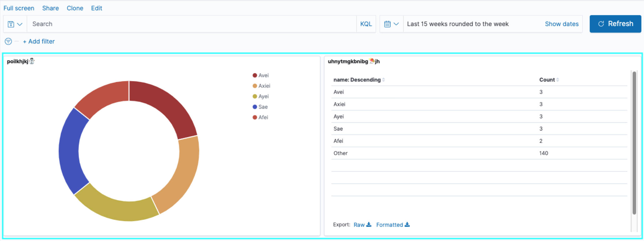The image size is (644, 241).
Task: Sort table by Count column arrows
Action: pos(557,80)
